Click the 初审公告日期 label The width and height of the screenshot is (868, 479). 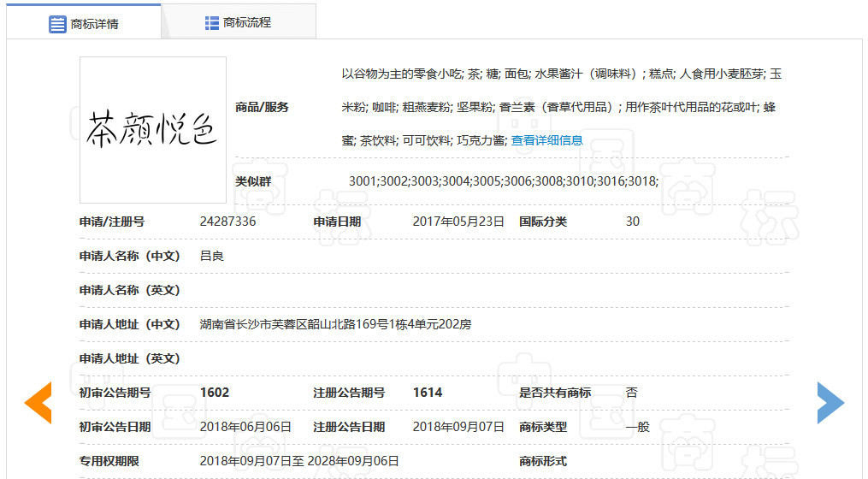click(x=115, y=427)
